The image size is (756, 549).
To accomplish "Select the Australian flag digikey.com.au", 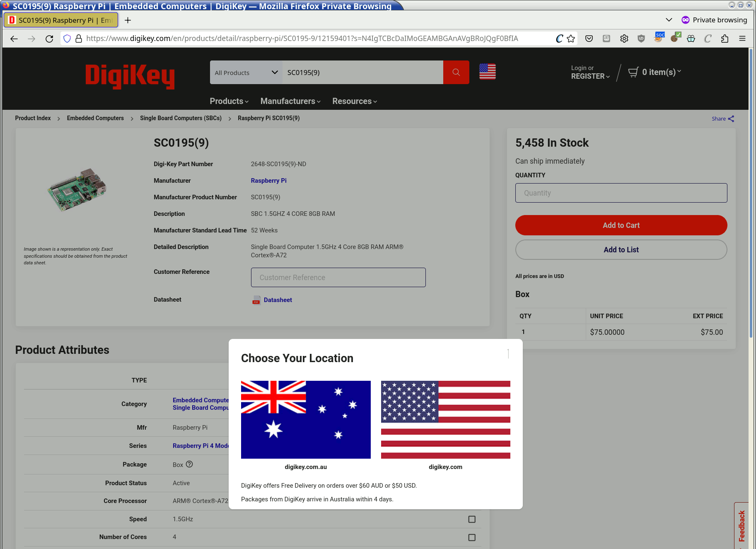I will click(x=305, y=419).
